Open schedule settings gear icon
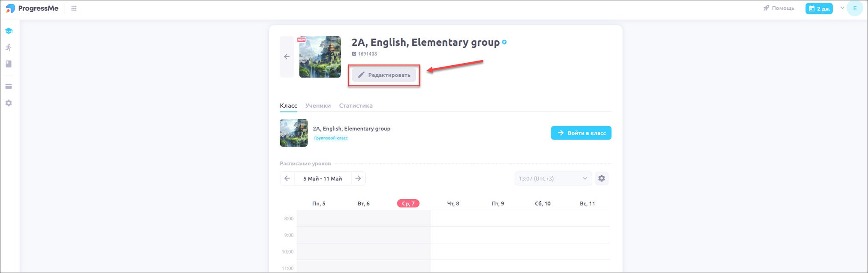This screenshot has width=868, height=273. click(601, 178)
